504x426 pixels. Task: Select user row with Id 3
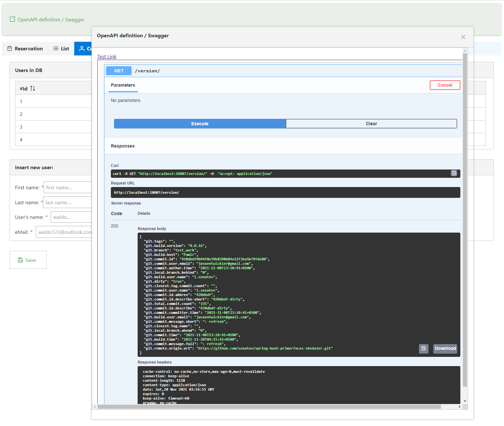[54, 127]
